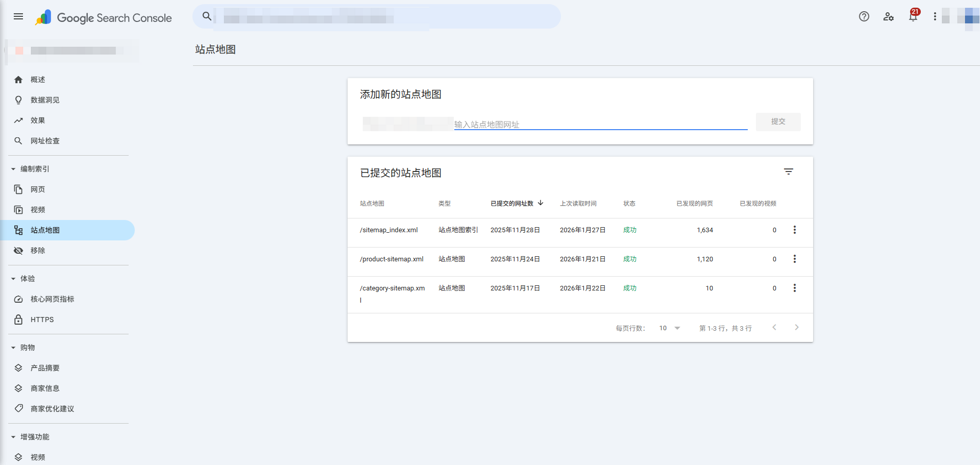Select 商家信息 under 购物
The image size is (980, 465).
pos(44,388)
